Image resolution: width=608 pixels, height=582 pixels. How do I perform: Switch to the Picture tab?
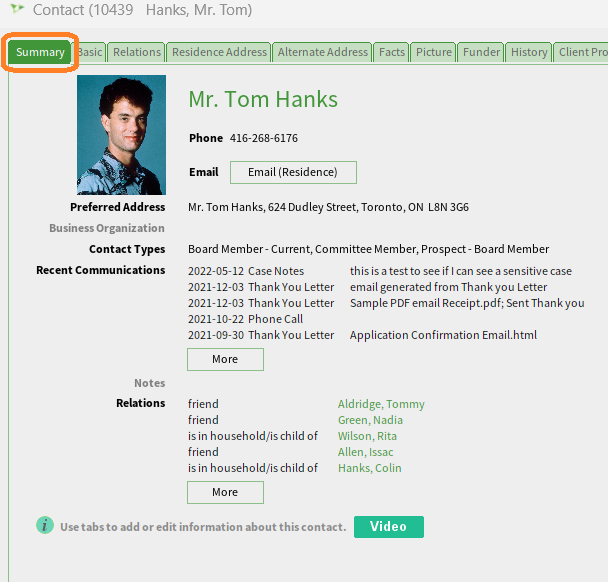click(434, 52)
